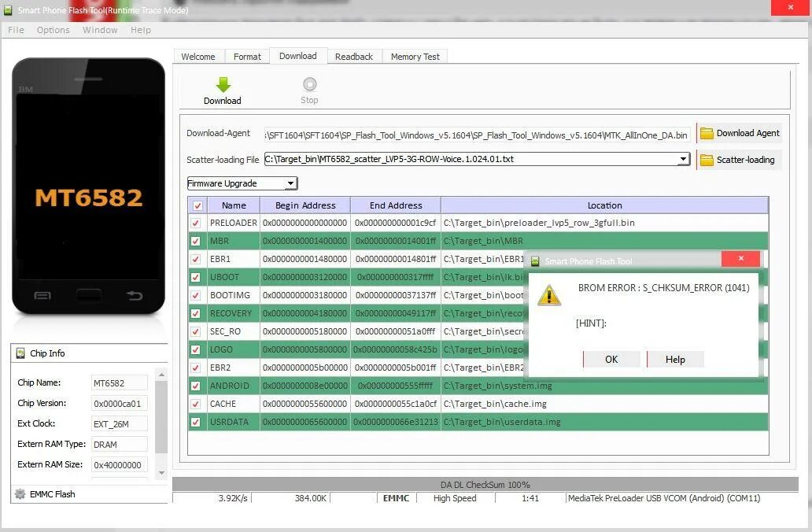Click the Download-Agent path field
812x532 pixels.
pyautogui.click(x=477, y=135)
